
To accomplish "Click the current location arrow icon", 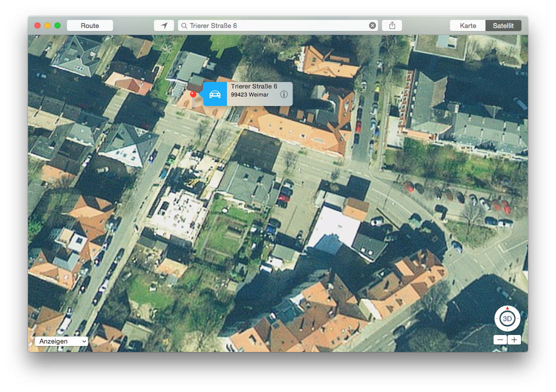I will pyautogui.click(x=164, y=25).
